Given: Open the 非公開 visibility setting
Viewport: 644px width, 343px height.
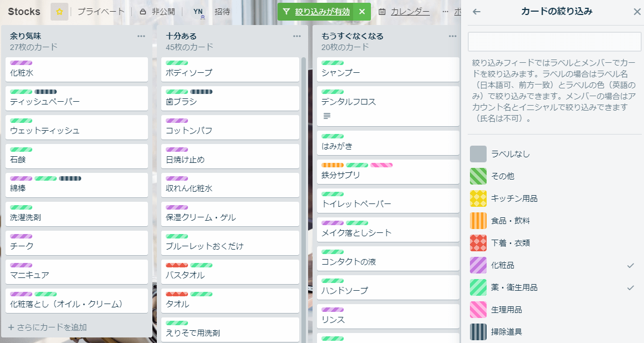Looking at the screenshot, I should coord(158,12).
